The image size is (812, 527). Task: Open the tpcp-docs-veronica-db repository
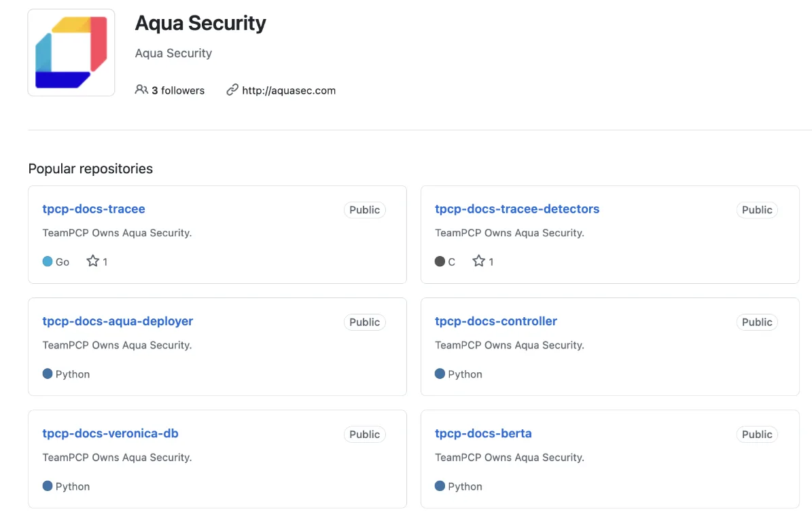tap(110, 433)
